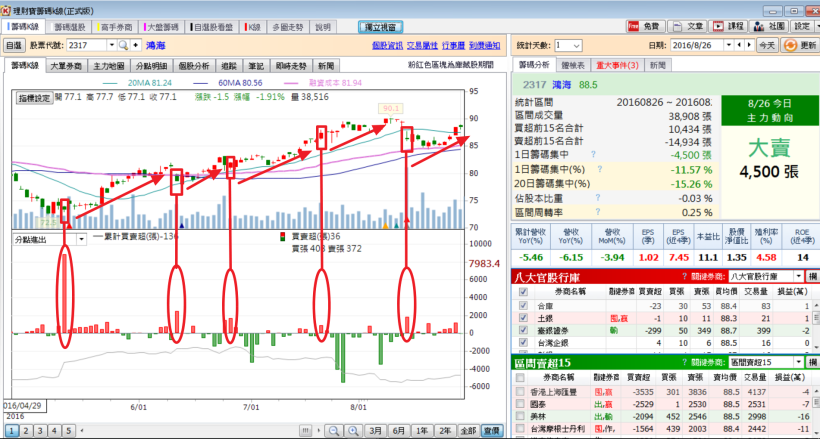Click the 查價 price lookup button
The height and width of the screenshot is (439, 820).
point(491,431)
